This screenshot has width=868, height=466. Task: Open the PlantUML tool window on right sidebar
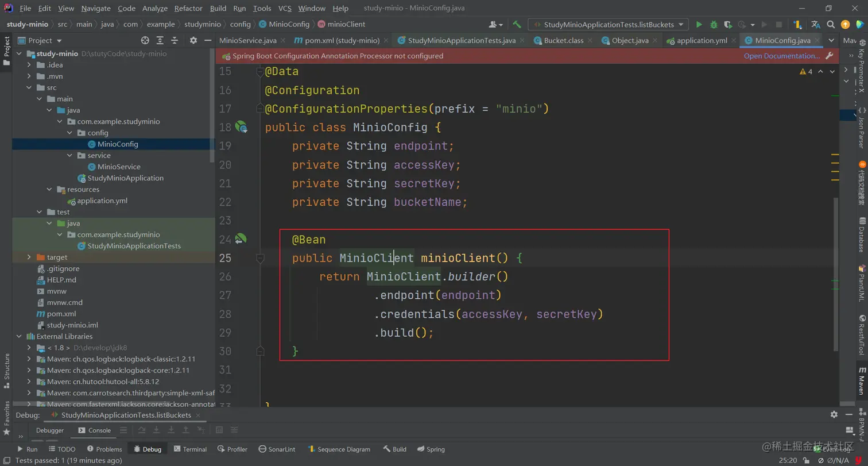[861, 283]
